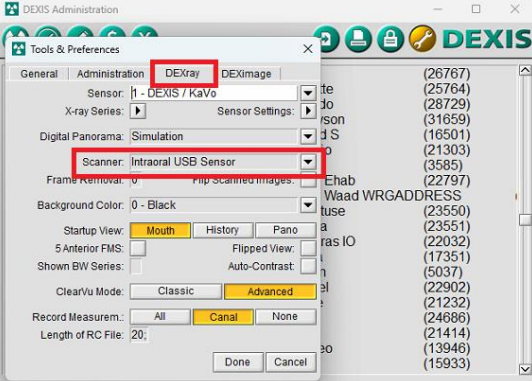Select patient entry (26767)
The image size is (532, 381).
click(x=446, y=74)
